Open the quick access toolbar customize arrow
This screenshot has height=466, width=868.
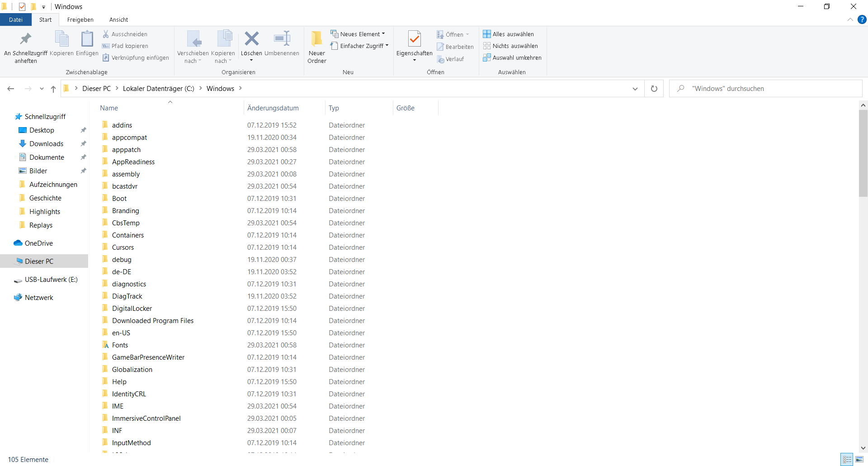pos(43,7)
